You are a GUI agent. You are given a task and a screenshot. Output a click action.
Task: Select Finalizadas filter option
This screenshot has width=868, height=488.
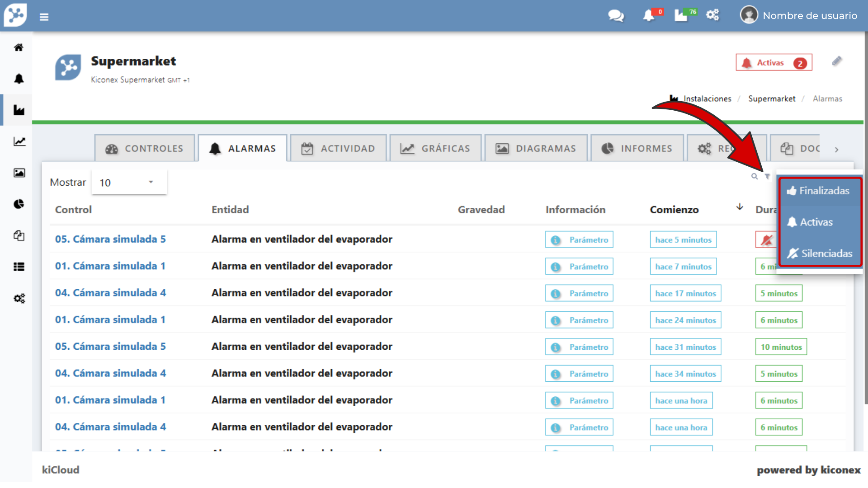(819, 191)
